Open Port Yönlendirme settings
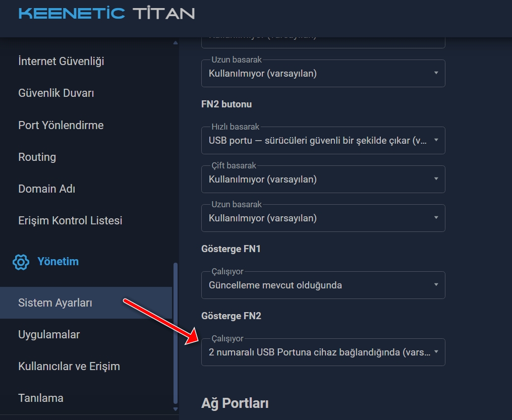 tap(61, 125)
